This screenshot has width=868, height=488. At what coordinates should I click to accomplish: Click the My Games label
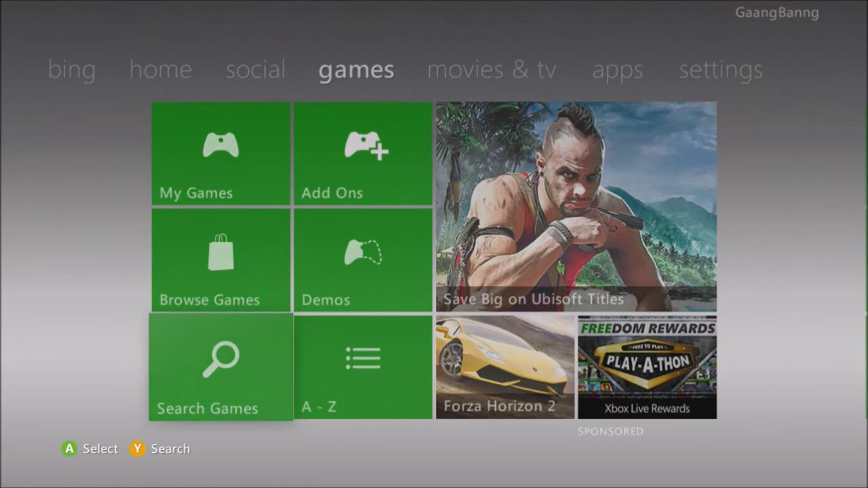pos(196,193)
